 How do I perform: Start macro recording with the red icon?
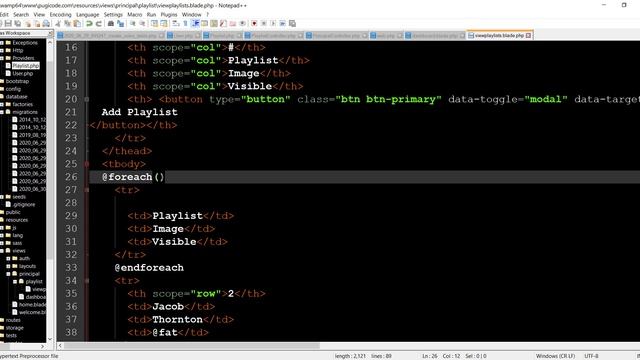click(x=254, y=23)
